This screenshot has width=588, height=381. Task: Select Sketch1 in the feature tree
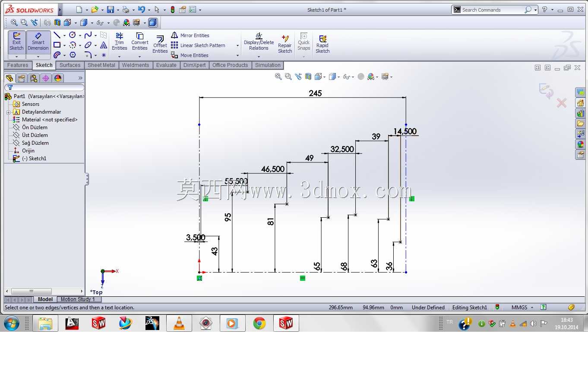pyautogui.click(x=29, y=159)
